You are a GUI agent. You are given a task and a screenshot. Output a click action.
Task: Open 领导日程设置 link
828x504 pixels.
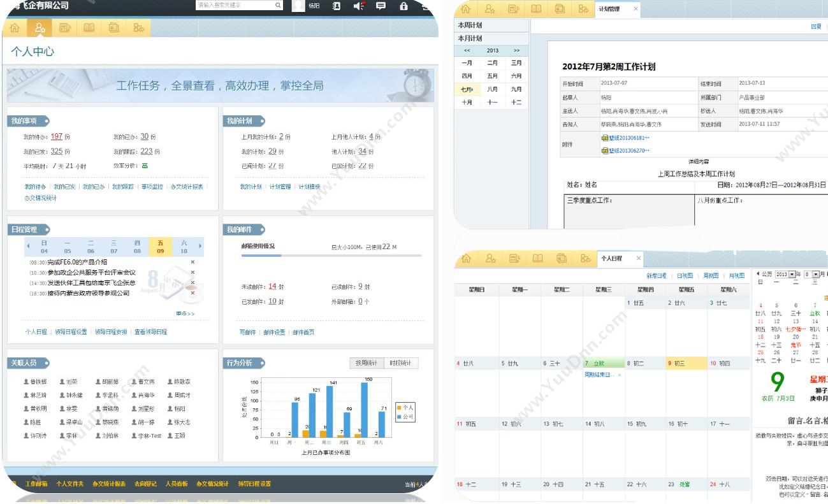tap(71, 332)
